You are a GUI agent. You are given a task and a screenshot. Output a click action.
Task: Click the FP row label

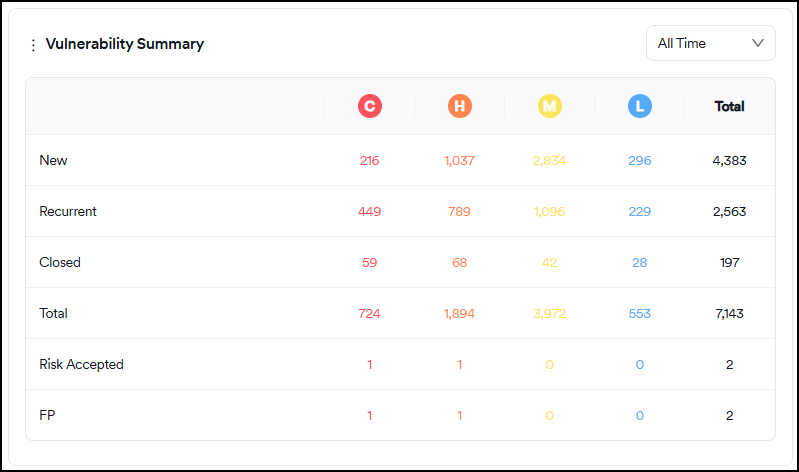pyautogui.click(x=47, y=415)
